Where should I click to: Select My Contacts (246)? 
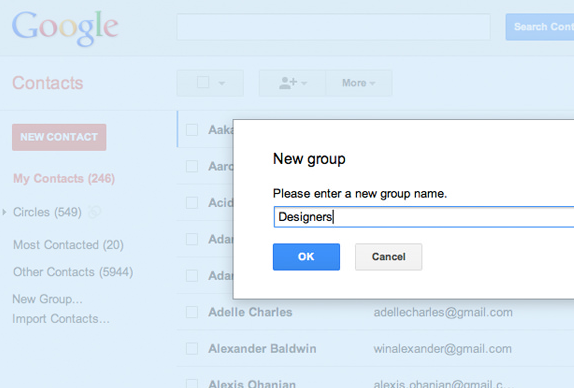(x=64, y=179)
